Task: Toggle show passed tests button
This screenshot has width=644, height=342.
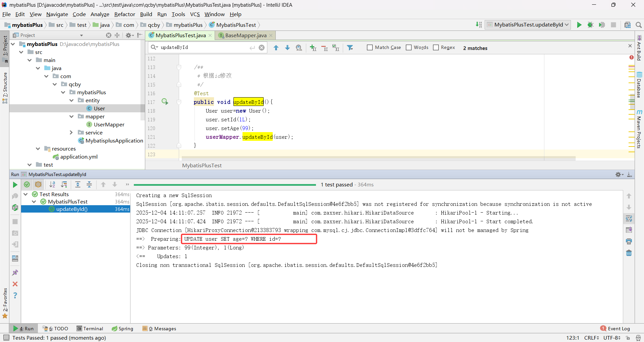Action: coord(27,184)
